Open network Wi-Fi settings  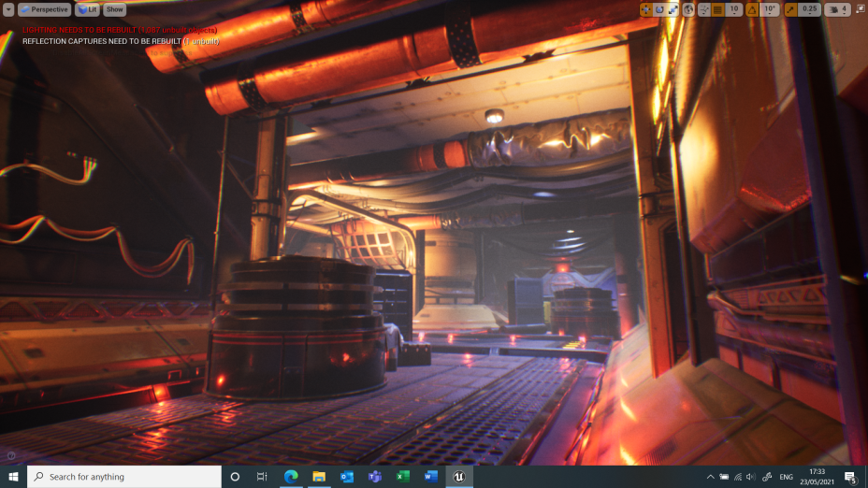[x=738, y=477]
